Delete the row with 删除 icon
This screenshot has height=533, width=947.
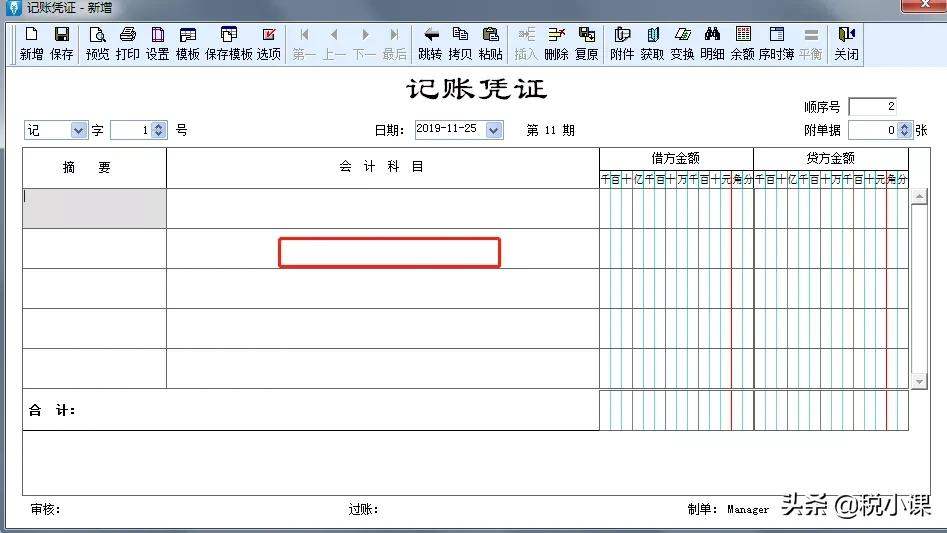pyautogui.click(x=556, y=43)
